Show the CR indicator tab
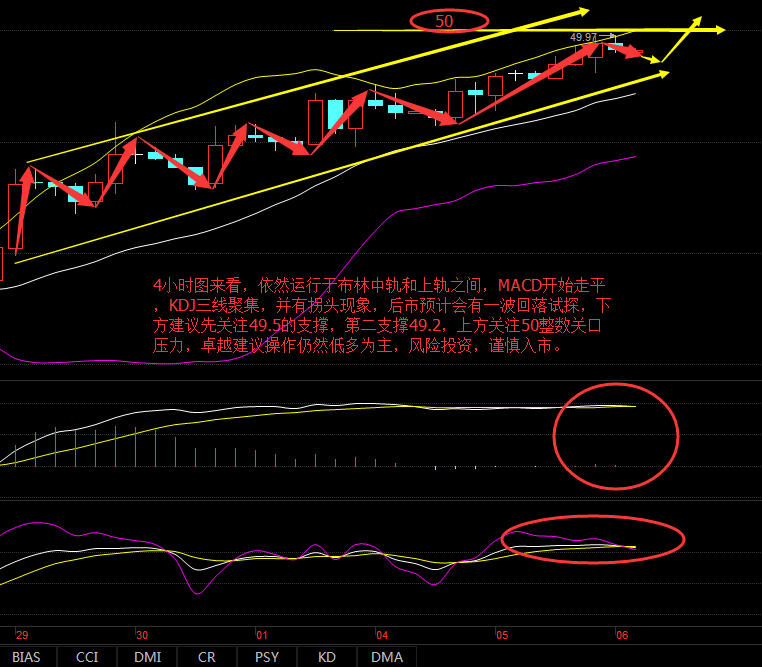The height and width of the screenshot is (667, 762). (x=207, y=657)
